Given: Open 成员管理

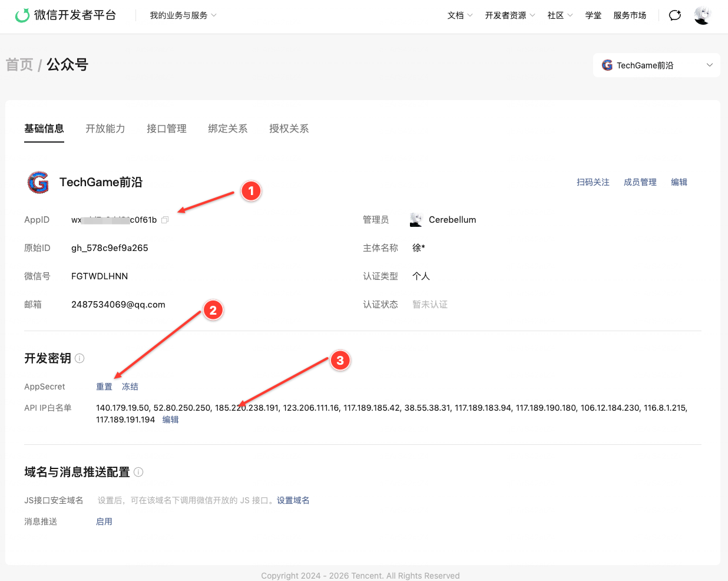Looking at the screenshot, I should point(640,183).
